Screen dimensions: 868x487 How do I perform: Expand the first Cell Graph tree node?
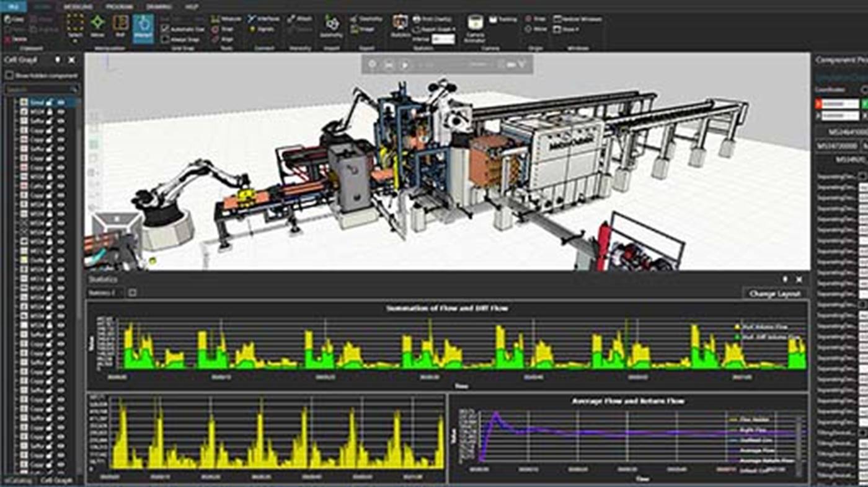(17, 103)
